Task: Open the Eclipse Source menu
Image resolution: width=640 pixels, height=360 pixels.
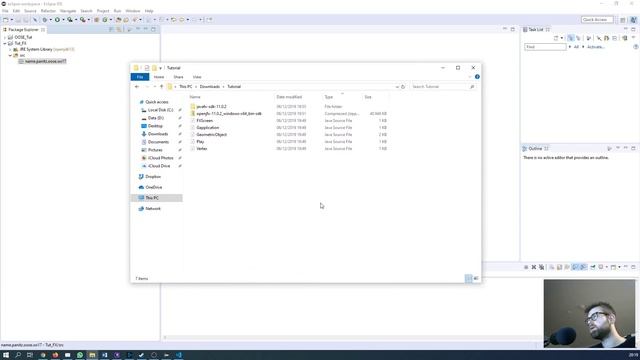Action: (x=30, y=11)
